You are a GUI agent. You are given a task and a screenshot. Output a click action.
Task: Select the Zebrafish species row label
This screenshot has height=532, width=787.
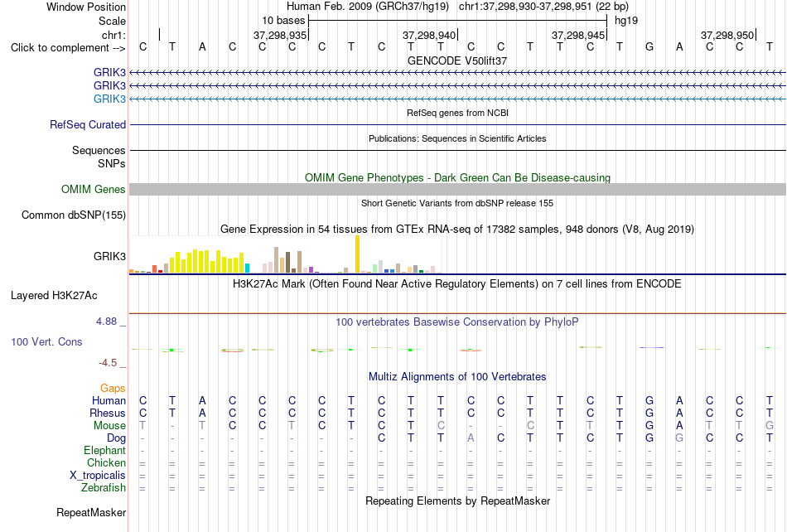coord(104,488)
